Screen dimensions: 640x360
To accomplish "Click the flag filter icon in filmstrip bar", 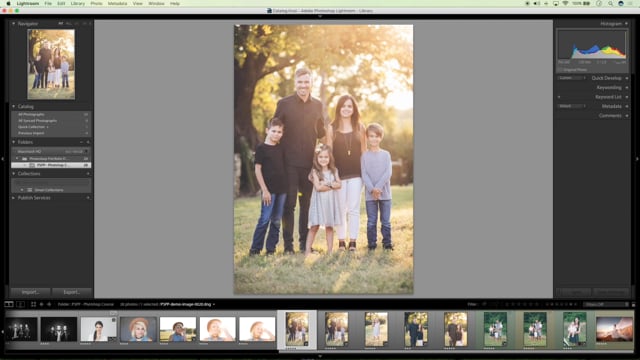I will point(484,304).
